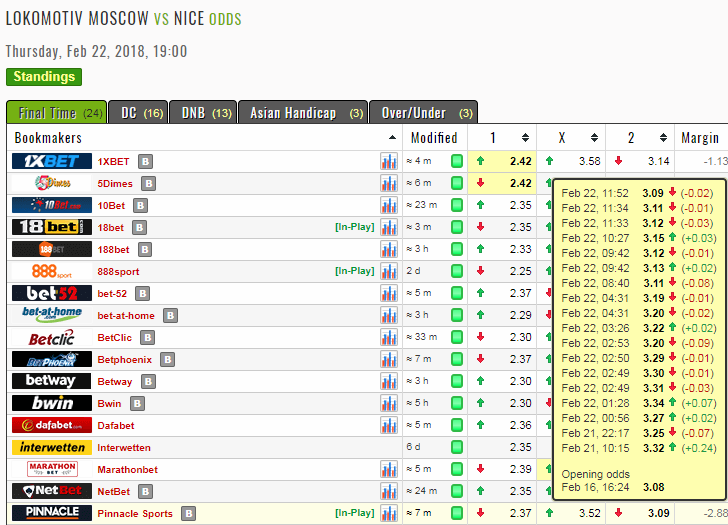Open the Standings button
This screenshot has width=728, height=525.
(x=44, y=77)
